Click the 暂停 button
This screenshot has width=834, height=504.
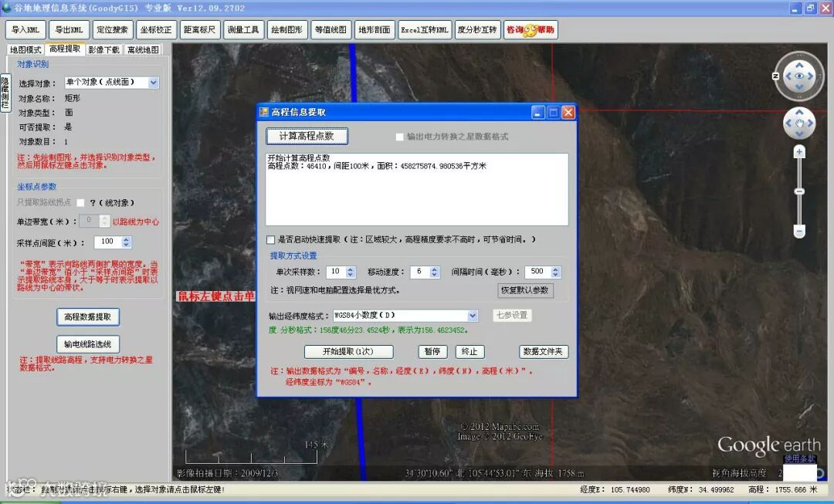pyautogui.click(x=432, y=351)
